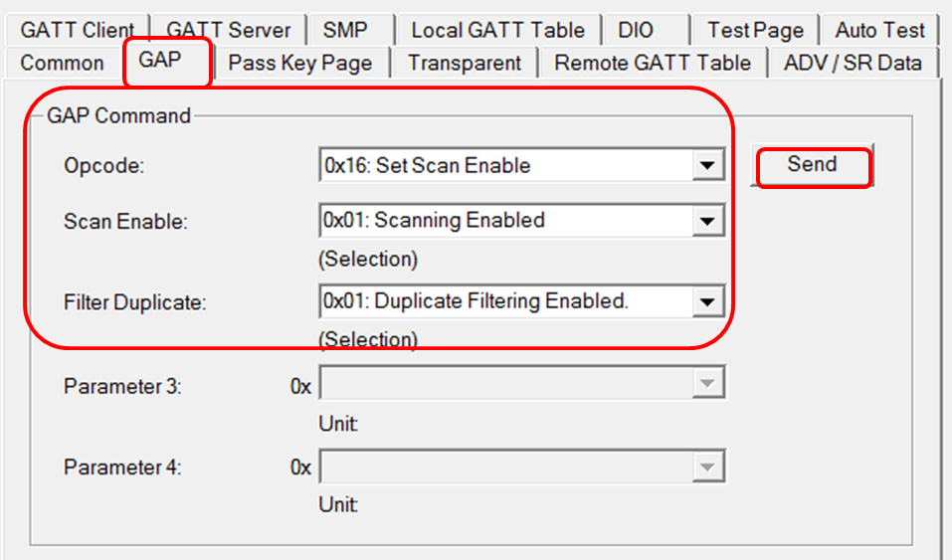Click the Send button
Viewport: 952px width, 560px height.
tap(812, 165)
